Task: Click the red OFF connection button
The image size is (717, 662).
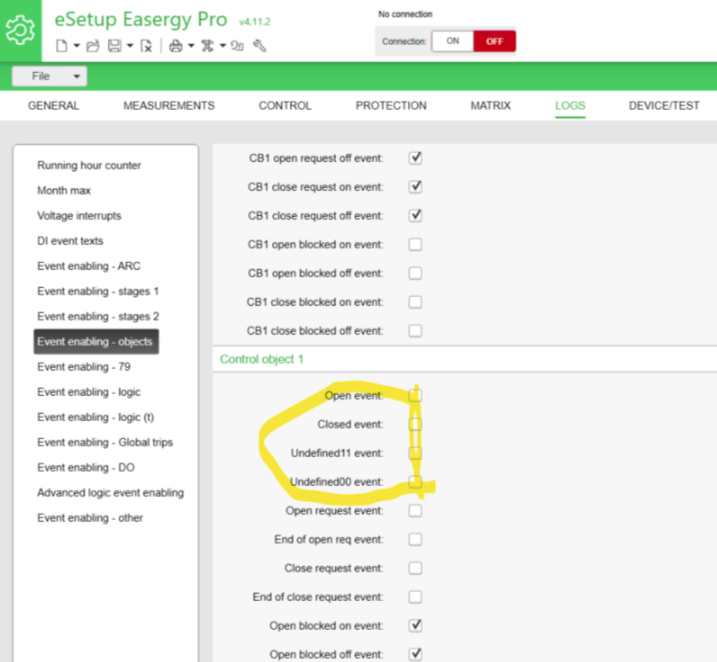Action: (x=494, y=41)
